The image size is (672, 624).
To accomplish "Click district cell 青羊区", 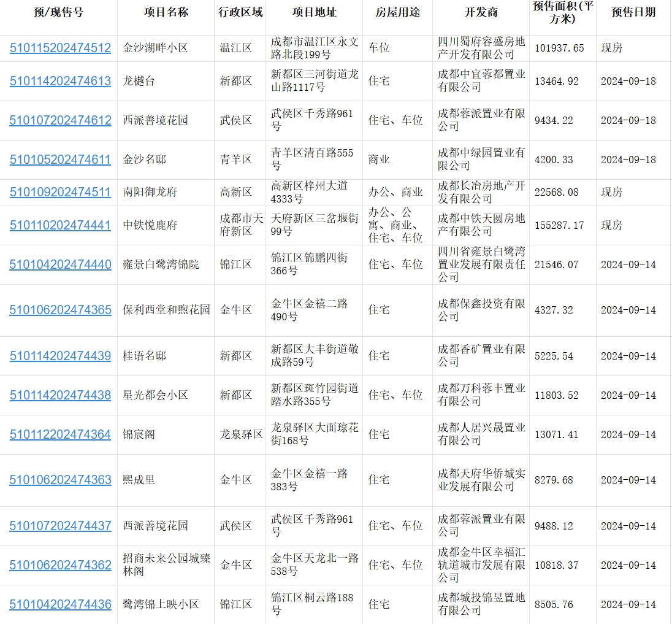I will click(235, 160).
